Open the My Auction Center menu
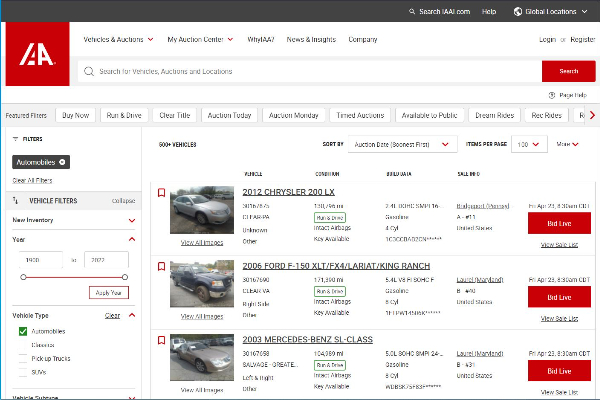The image size is (600, 400). click(200, 39)
